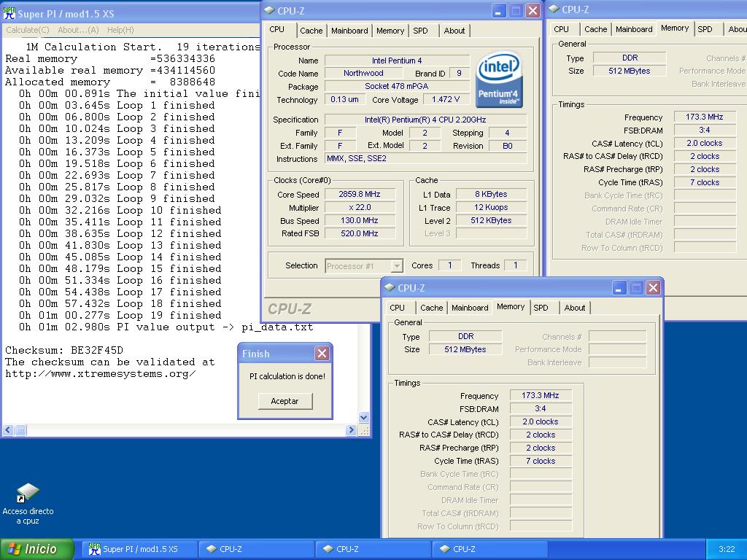Screen dimensions: 747x560
Task: Click the Level 2 512 KBytes value
Action: coord(491,220)
